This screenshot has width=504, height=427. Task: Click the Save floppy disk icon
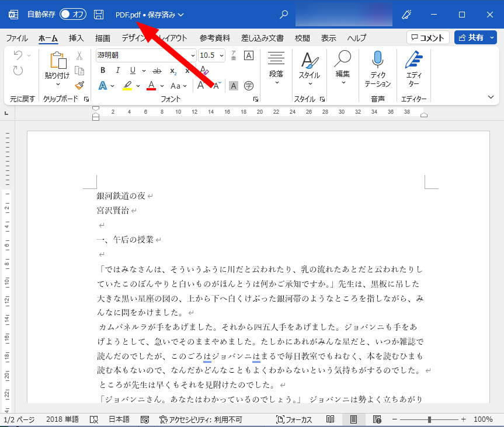99,15
